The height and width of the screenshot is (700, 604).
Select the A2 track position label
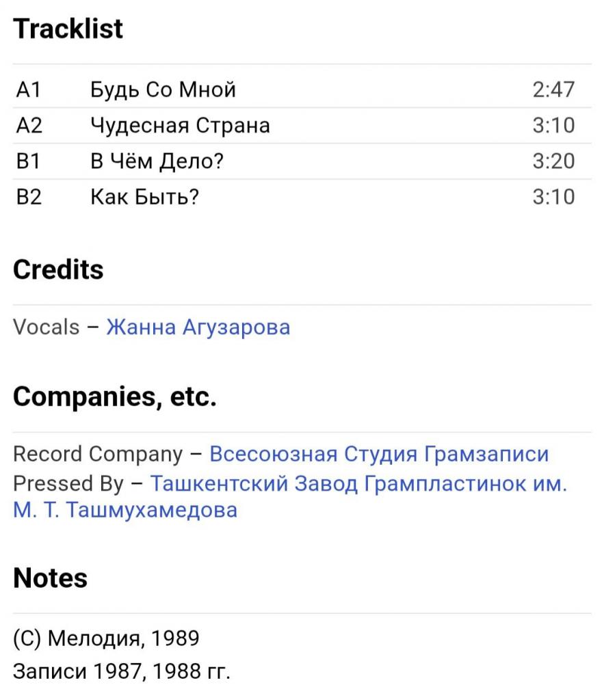click(x=29, y=126)
